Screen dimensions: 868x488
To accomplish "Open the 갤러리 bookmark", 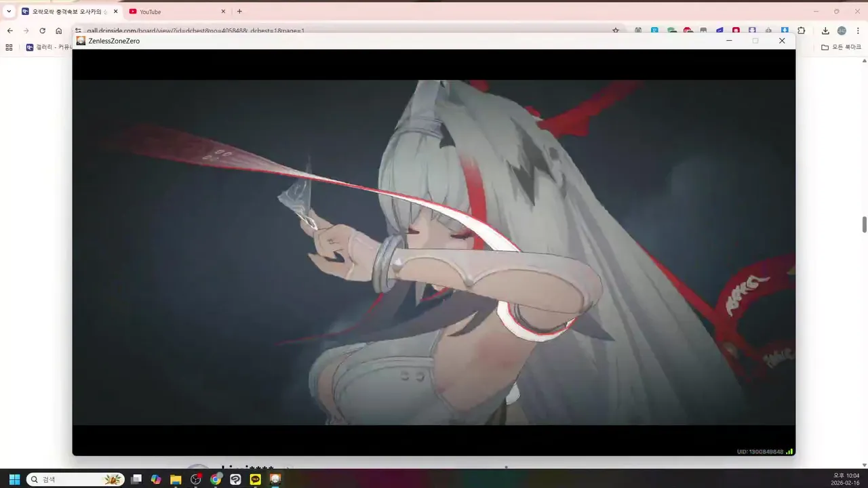I will point(48,47).
